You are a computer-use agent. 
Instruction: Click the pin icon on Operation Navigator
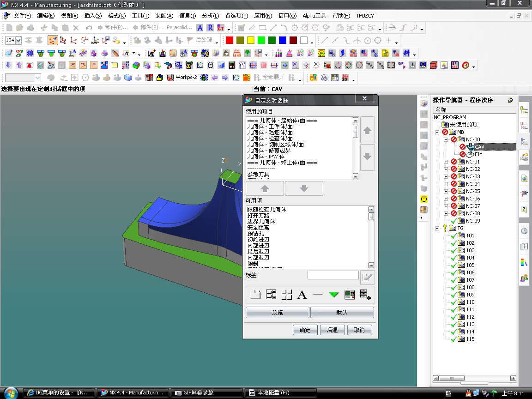tap(510, 100)
